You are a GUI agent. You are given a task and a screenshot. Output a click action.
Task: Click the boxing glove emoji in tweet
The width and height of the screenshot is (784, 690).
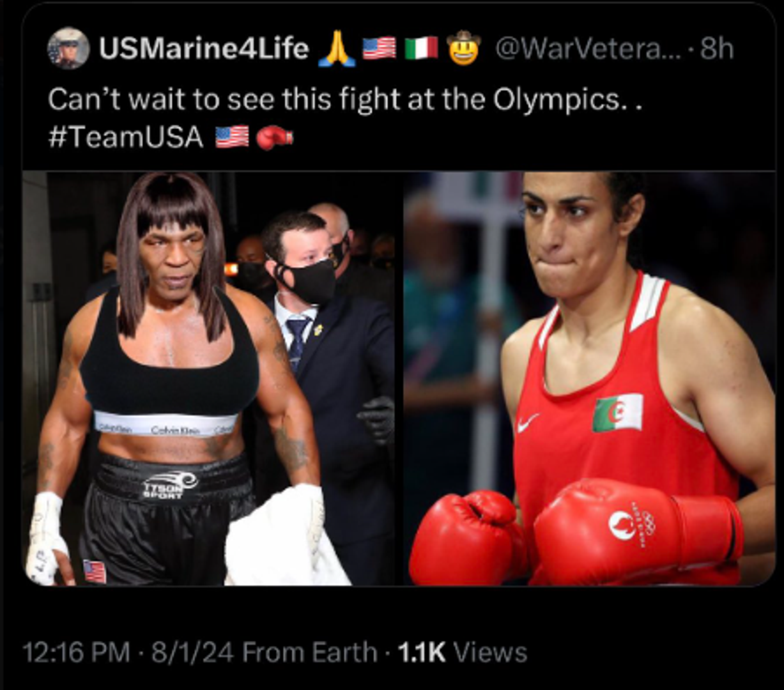[x=274, y=137]
